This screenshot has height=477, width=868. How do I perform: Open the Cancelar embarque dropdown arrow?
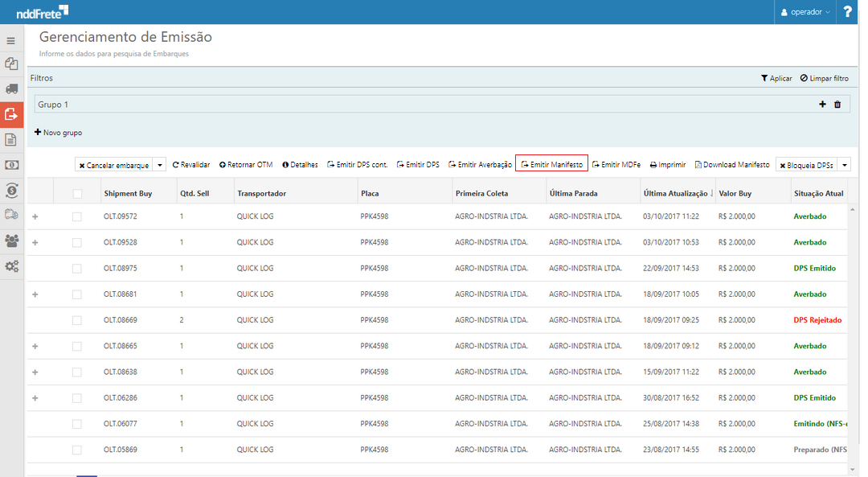(x=159, y=165)
